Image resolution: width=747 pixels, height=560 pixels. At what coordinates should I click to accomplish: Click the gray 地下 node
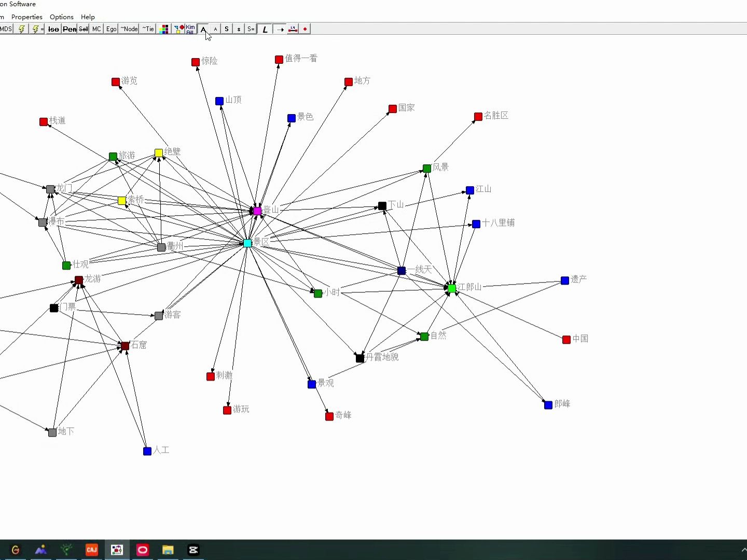[x=52, y=432]
